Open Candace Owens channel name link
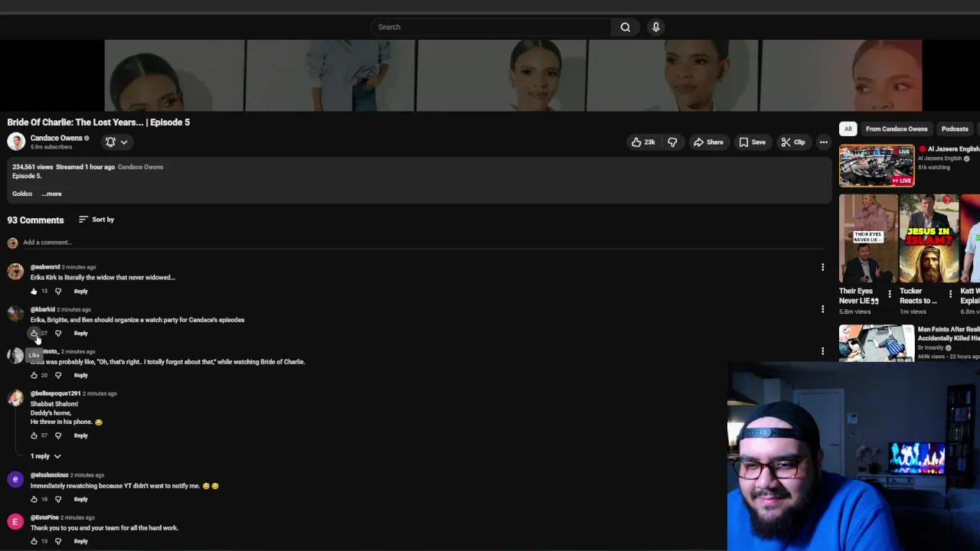980x551 pixels. pos(56,139)
